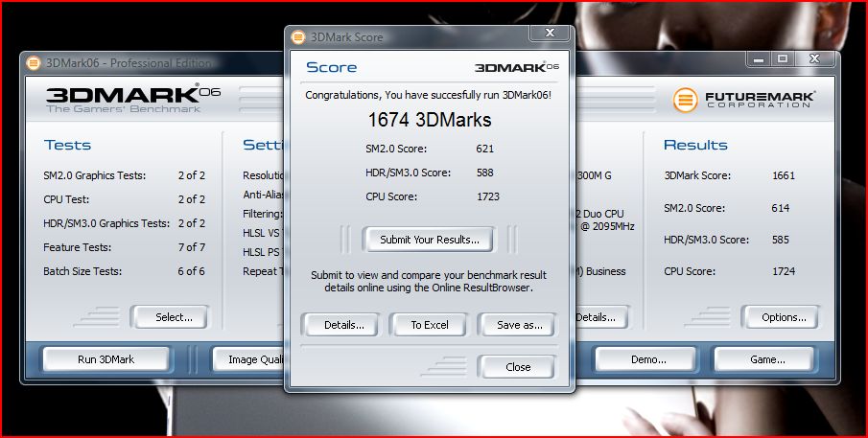Click the Close button in Score dialog

[518, 367]
